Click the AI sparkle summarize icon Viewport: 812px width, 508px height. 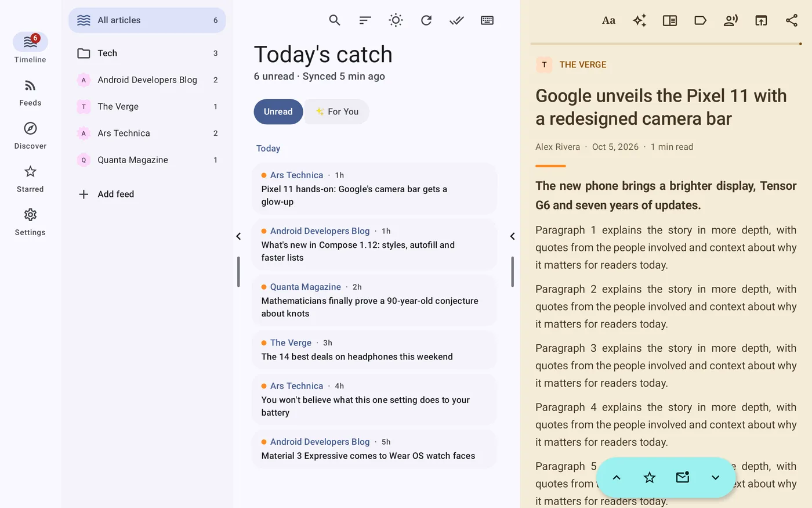tap(639, 20)
